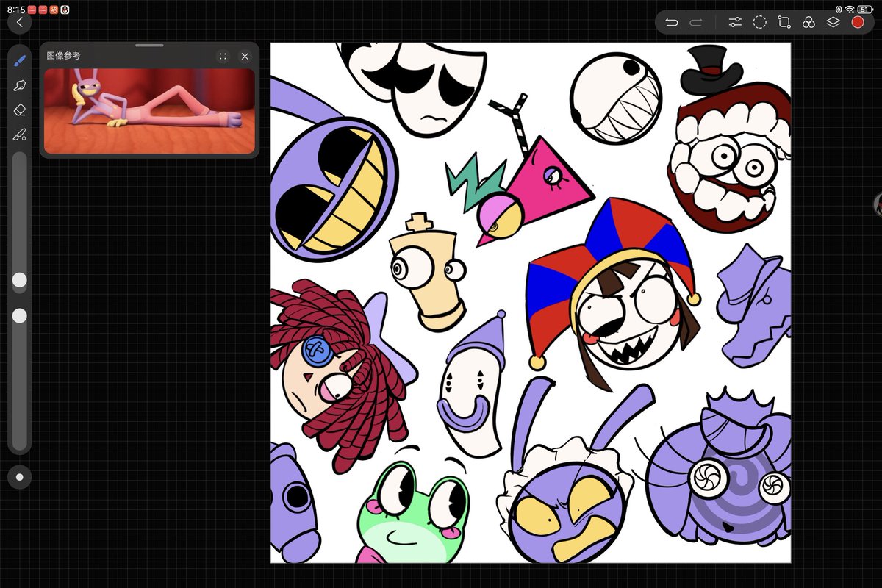Tap the reference panel top handle bar
Image resolution: width=882 pixels, height=588 pixels.
click(x=149, y=46)
